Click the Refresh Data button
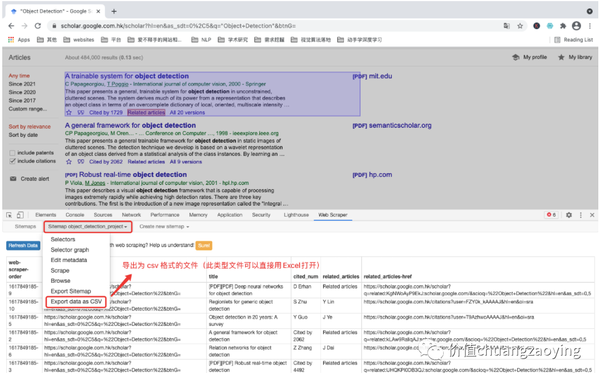600x378 pixels. pyautogui.click(x=23, y=246)
